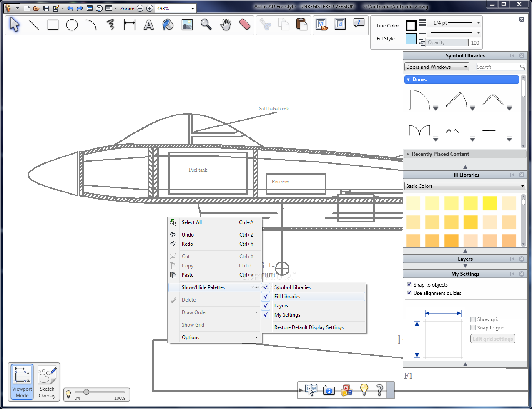Activate the Text tool
The width and height of the screenshot is (532, 409).
(149, 25)
